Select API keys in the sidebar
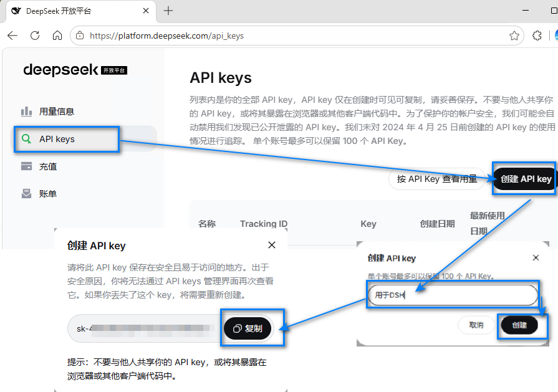The width and height of the screenshot is (558, 392). click(85, 139)
